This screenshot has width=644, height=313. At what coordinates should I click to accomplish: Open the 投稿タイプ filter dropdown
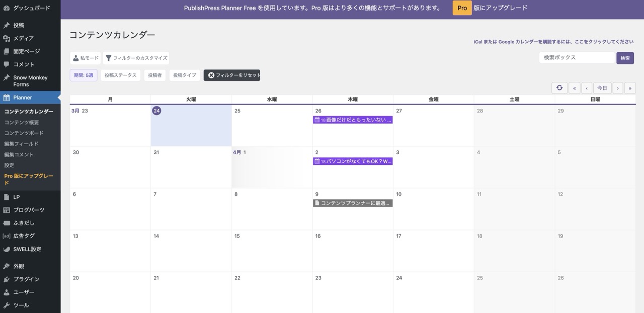point(185,75)
